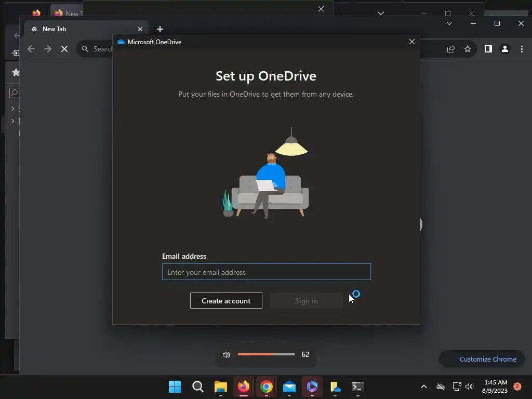Image resolution: width=532 pixels, height=399 pixels.
Task: Open File Explorer from taskbar
Action: (220, 387)
